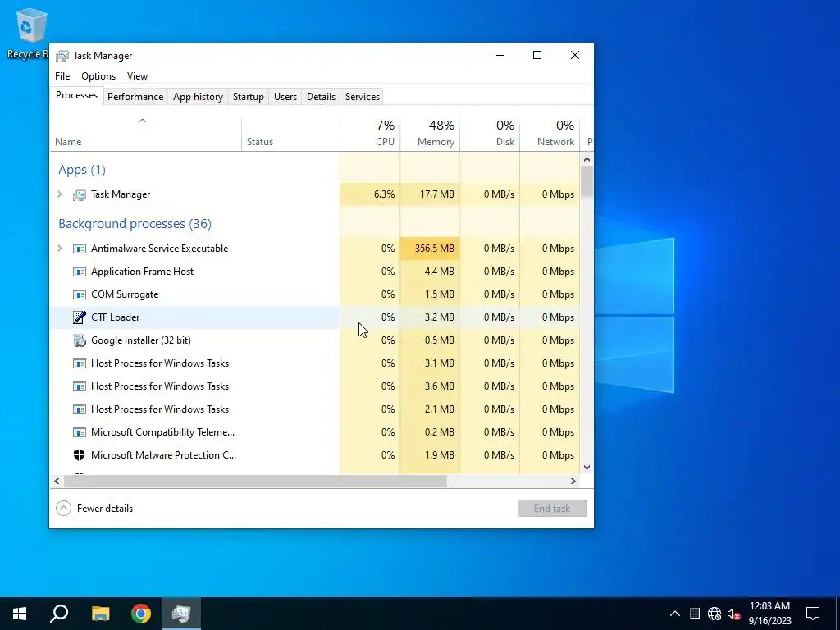The height and width of the screenshot is (630, 840).
Task: Open the network globe tray icon
Action: [714, 614]
